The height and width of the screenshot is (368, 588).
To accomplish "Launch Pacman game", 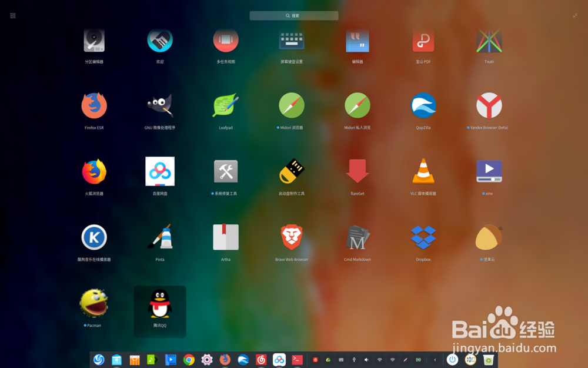I will (93, 303).
